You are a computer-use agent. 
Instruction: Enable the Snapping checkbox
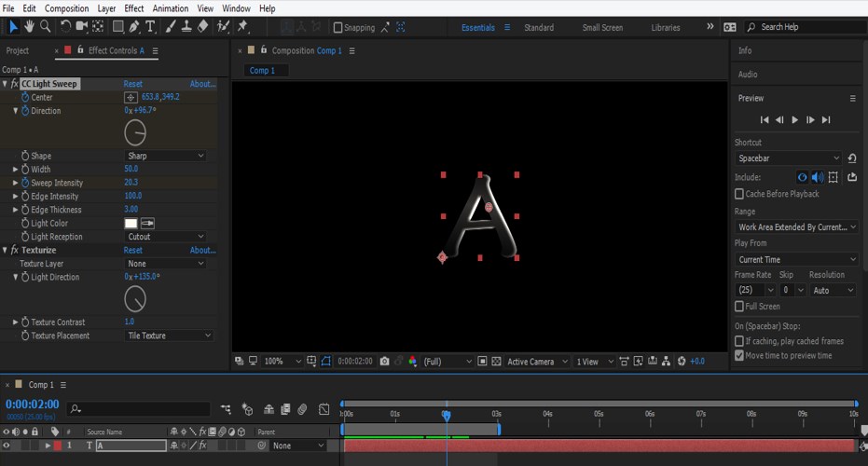tap(338, 28)
